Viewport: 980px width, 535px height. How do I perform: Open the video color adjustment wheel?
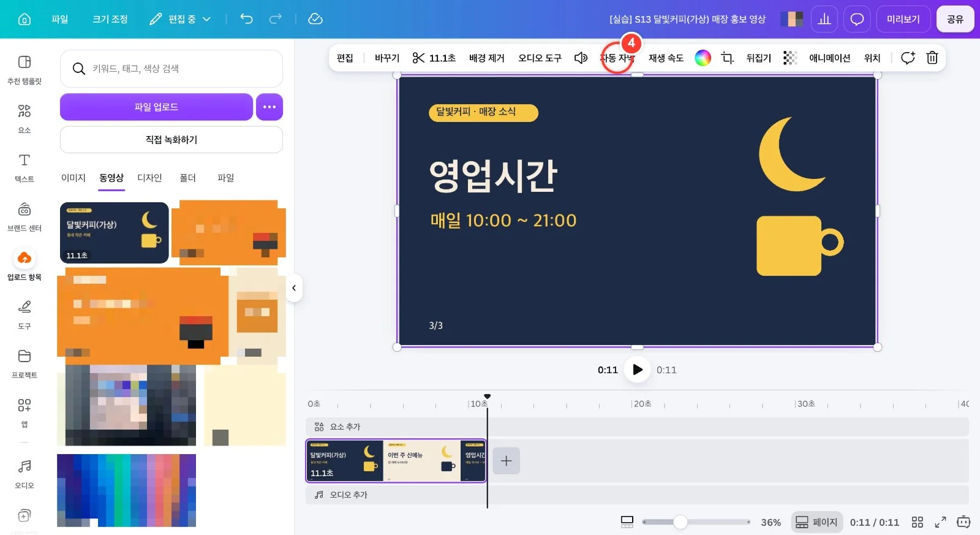point(703,58)
